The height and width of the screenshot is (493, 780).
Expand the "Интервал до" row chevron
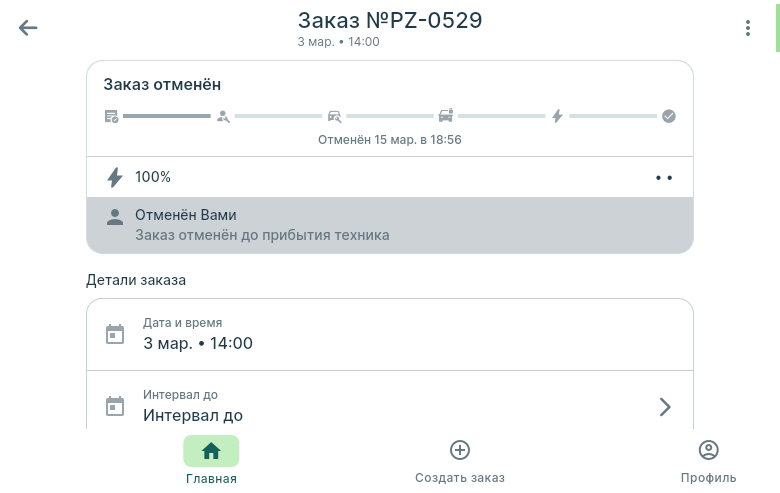point(665,407)
